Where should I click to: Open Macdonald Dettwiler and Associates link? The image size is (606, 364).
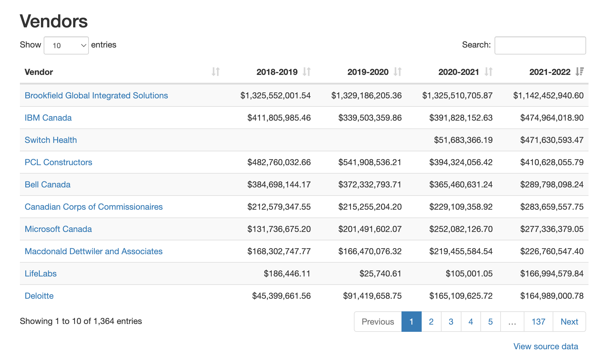[94, 251]
